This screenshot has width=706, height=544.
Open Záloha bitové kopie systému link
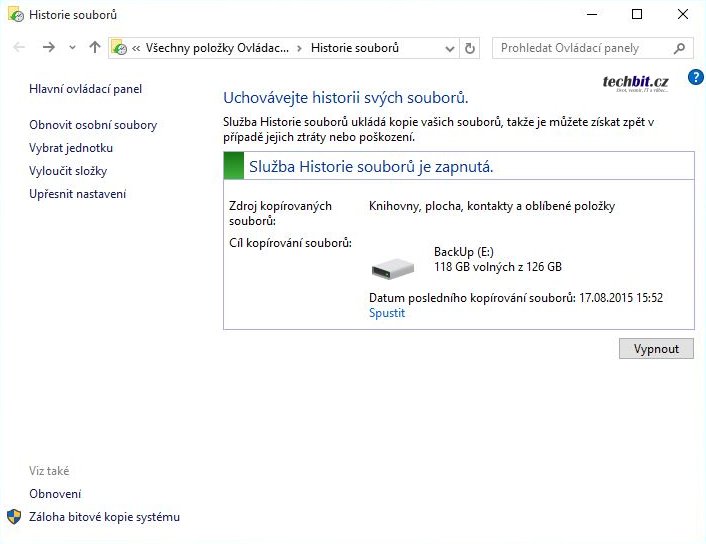(104, 517)
